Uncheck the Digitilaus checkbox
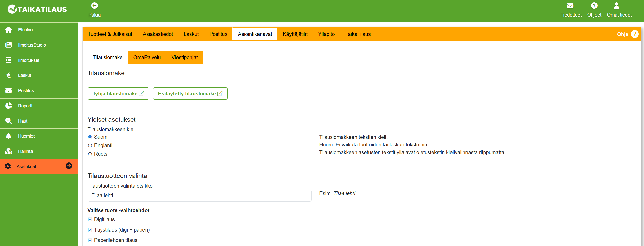Viewport: 644px width, 246px height. click(x=90, y=220)
